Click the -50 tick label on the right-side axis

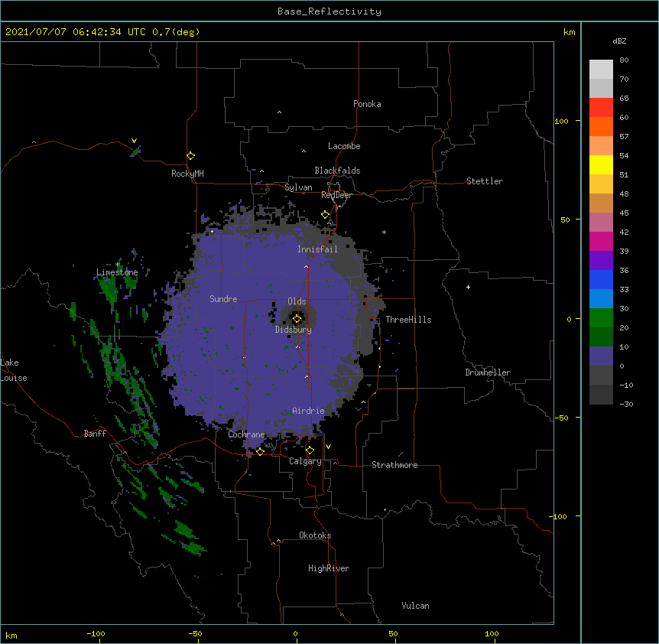(x=561, y=418)
